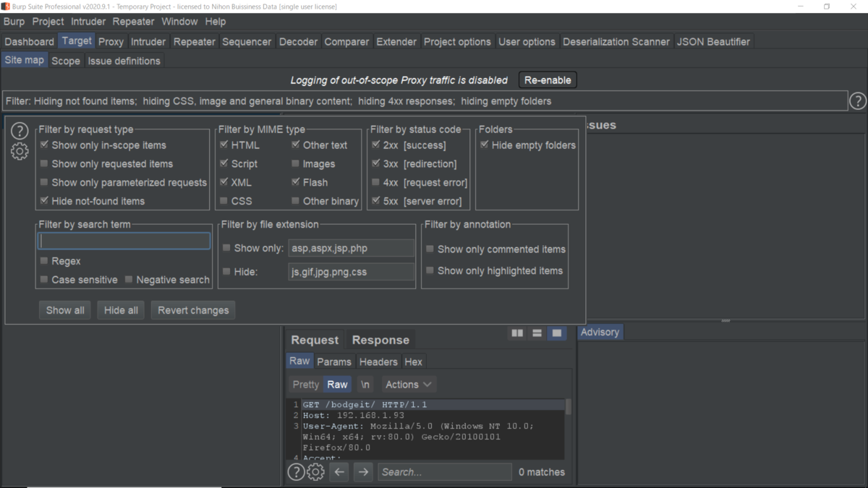Screen dimensions: 868x488
Task: Toggle Flash MIME type checkbox
Action: [x=296, y=182]
